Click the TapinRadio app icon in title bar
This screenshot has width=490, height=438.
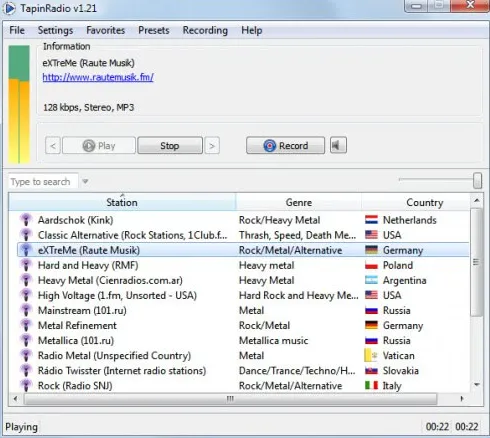pyautogui.click(x=9, y=8)
